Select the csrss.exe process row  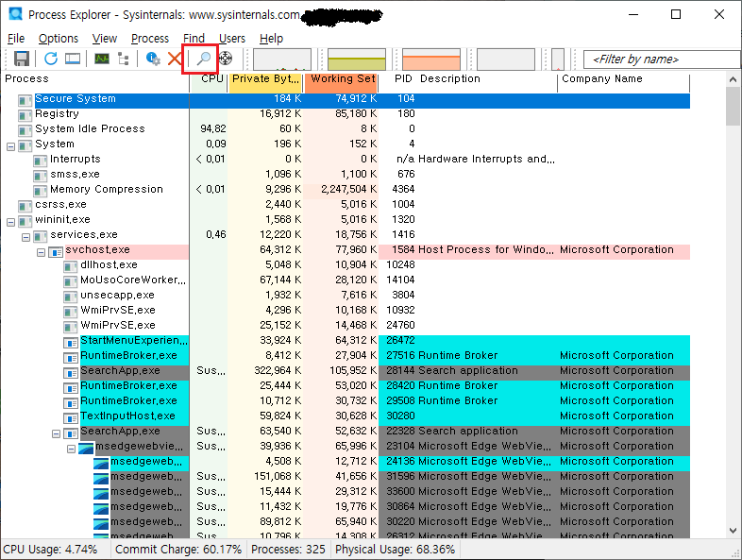pos(346,205)
